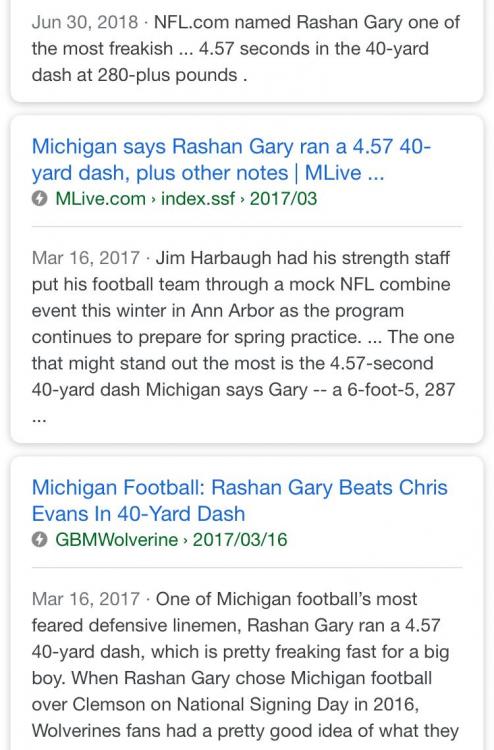Tap the AMP lightning icon beside GBMWolverine
This screenshot has width=494, height=750.
[x=40, y=540]
